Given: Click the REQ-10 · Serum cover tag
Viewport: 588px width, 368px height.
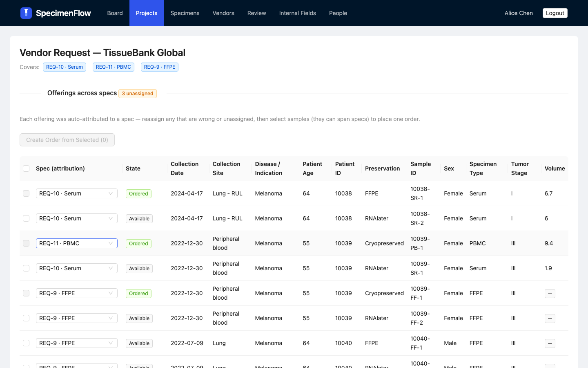Looking at the screenshot, I should (65, 67).
